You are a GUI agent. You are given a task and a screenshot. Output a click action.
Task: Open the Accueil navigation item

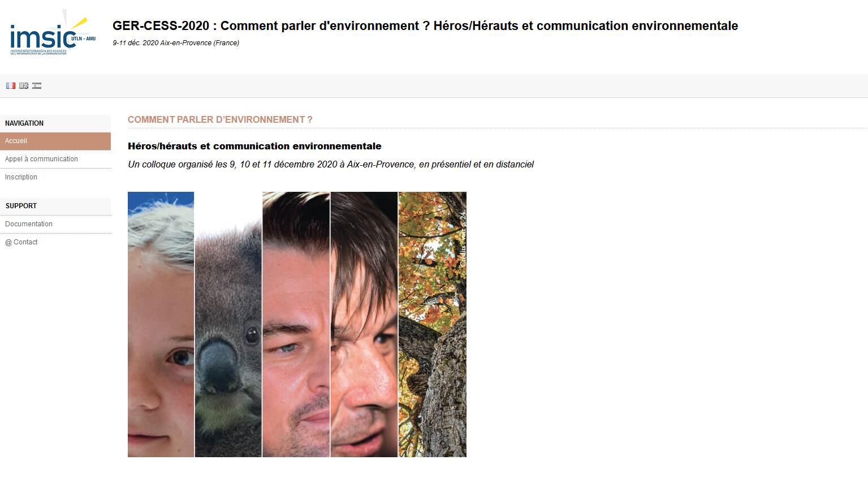(55, 141)
